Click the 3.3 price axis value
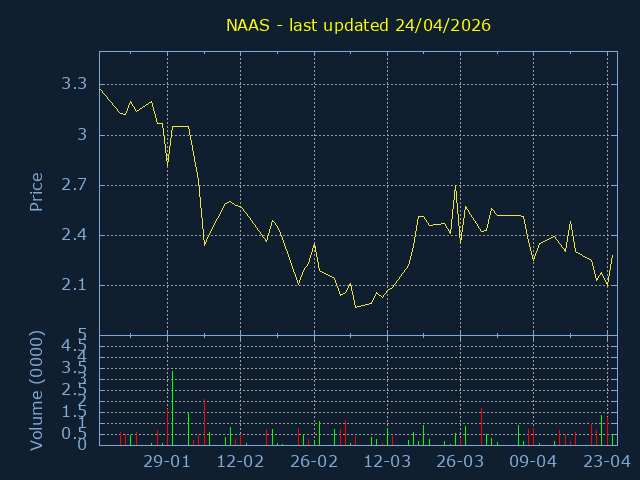Screen dimensions: 640x480 [75, 84]
